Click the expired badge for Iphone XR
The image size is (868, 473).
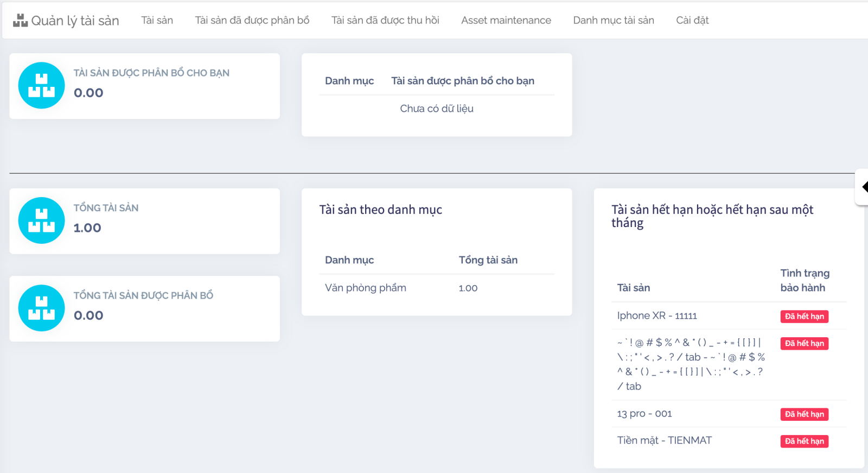point(804,317)
